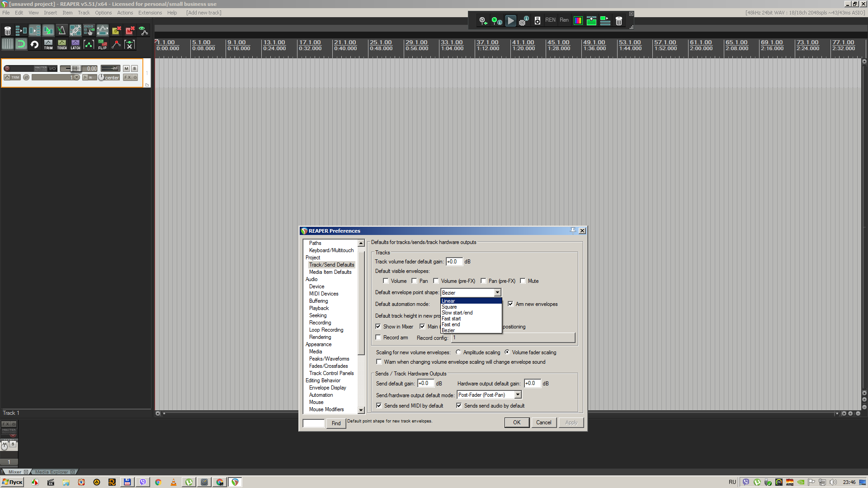Click the unsolo all tracks icon

[116, 30]
